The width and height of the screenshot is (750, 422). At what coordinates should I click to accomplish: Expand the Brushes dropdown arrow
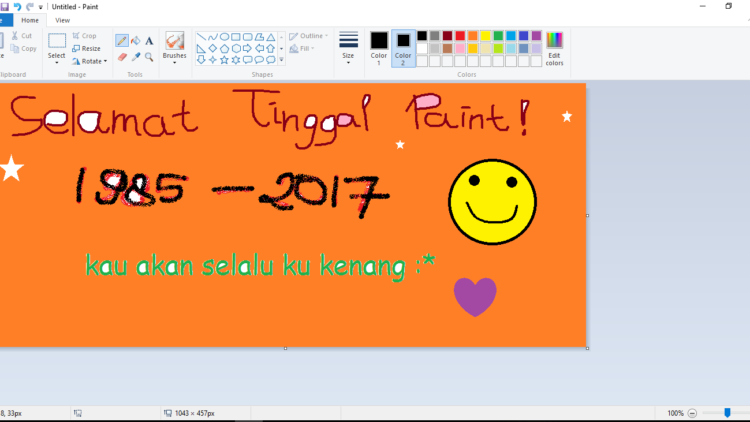click(x=175, y=63)
